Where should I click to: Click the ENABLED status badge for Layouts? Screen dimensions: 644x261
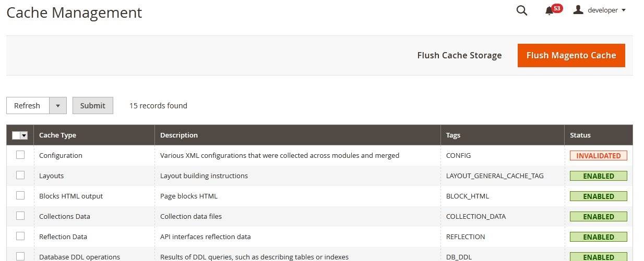pyautogui.click(x=598, y=176)
